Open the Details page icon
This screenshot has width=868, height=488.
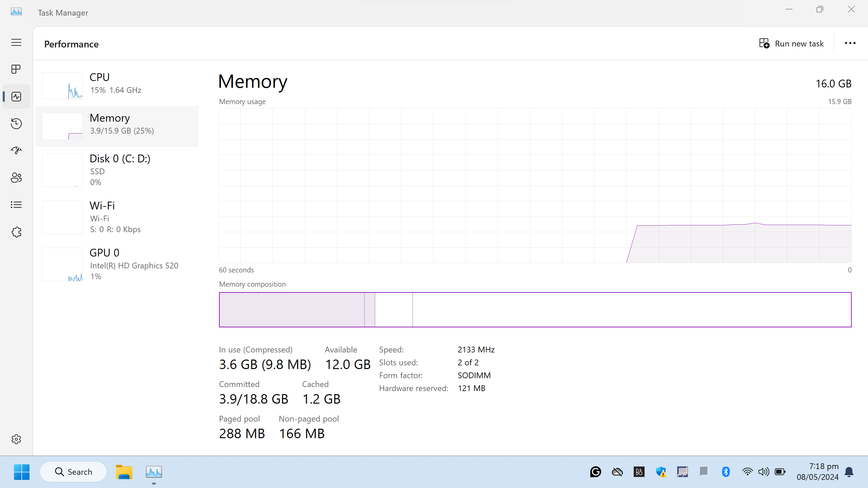pos(16,205)
